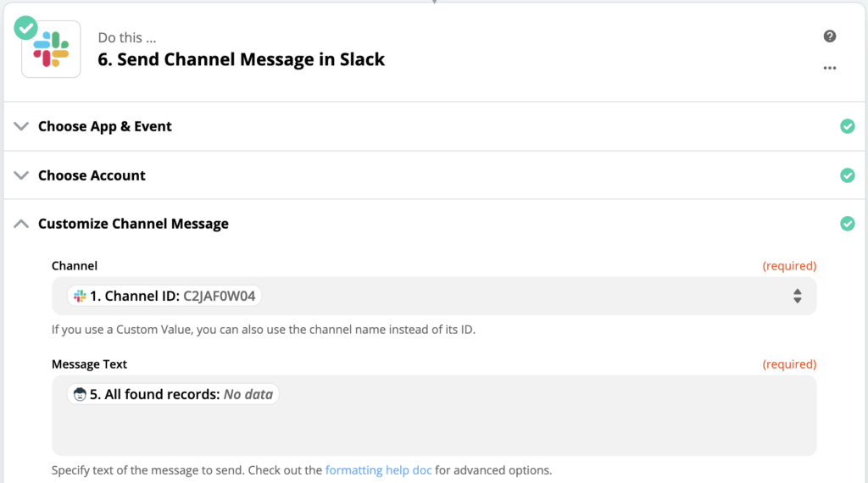This screenshot has width=868, height=483.
Task: Click the Slack icon in Channel ID pill
Action: tap(80, 296)
